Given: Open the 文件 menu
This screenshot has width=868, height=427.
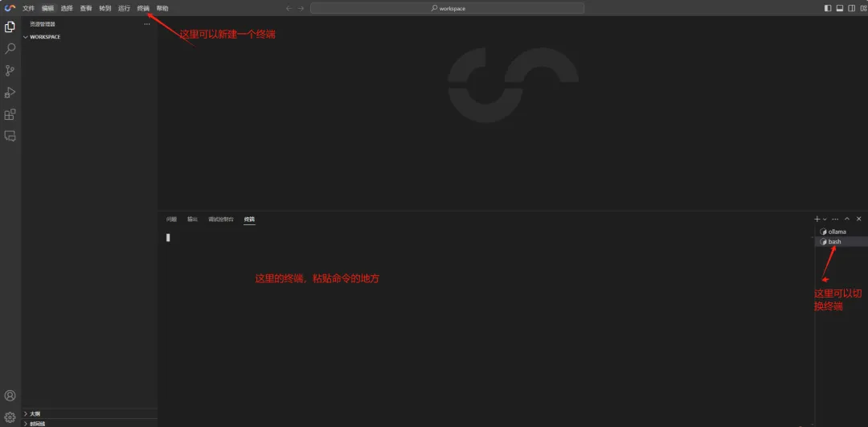Looking at the screenshot, I should pyautogui.click(x=28, y=8).
